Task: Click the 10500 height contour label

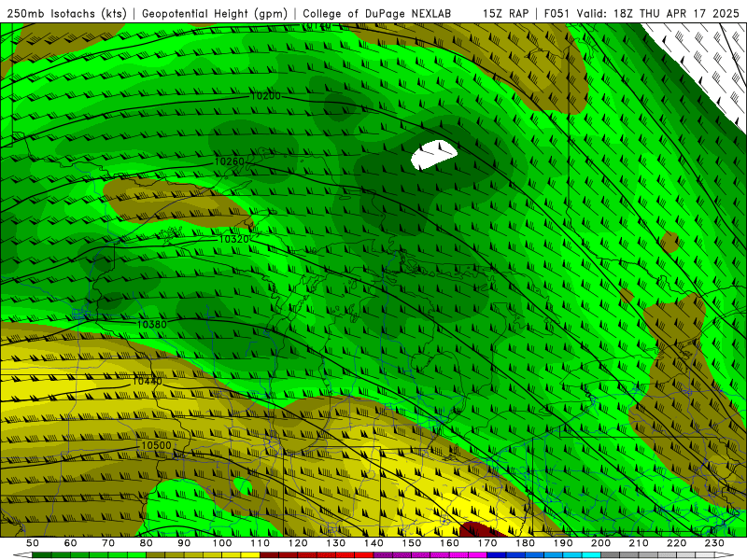Action: [x=156, y=445]
